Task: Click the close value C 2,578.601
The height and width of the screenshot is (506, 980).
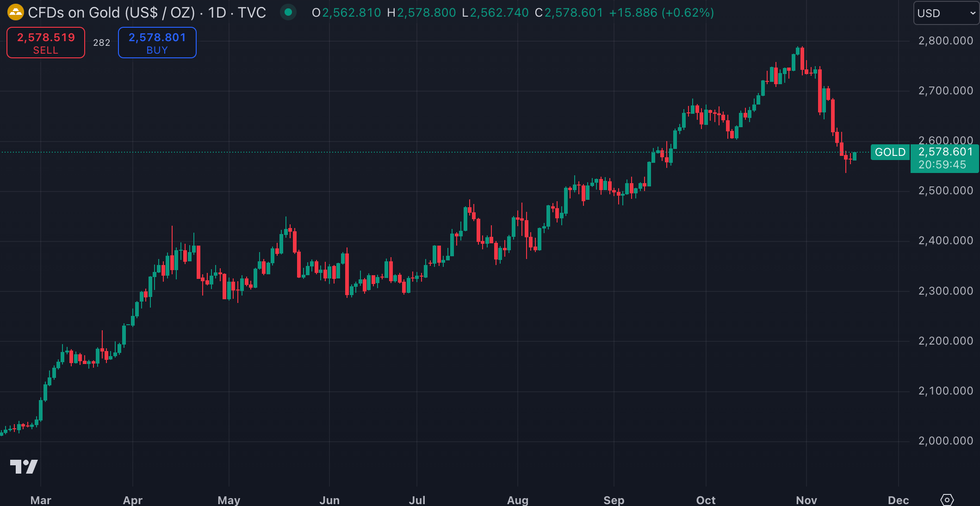Action: (569, 13)
